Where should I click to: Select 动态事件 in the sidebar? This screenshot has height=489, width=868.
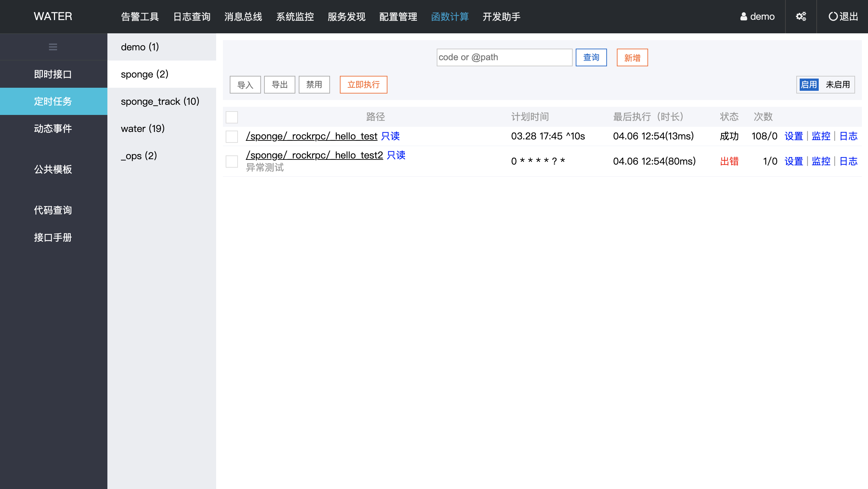coord(54,129)
